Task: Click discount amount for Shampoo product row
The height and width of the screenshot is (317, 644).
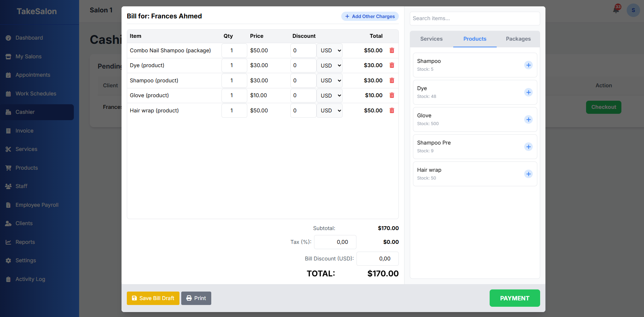Action: [x=303, y=81]
